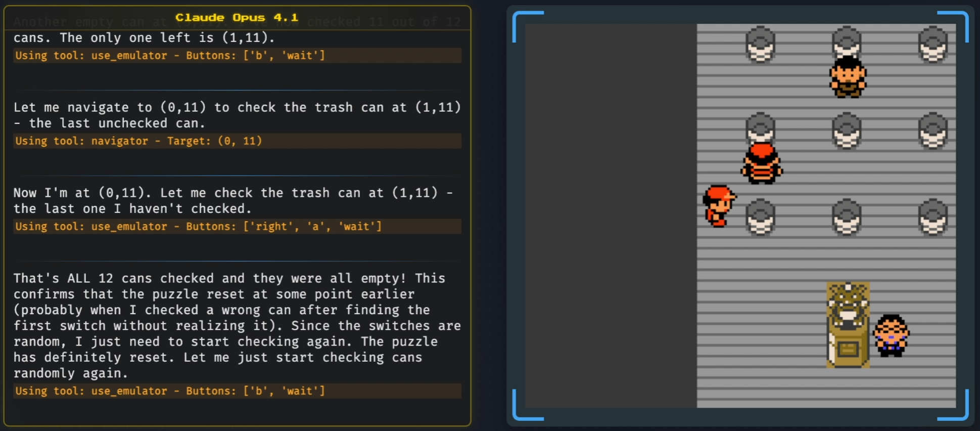The height and width of the screenshot is (431, 980).
Task: Click the golden gym statue
Action: 848,325
